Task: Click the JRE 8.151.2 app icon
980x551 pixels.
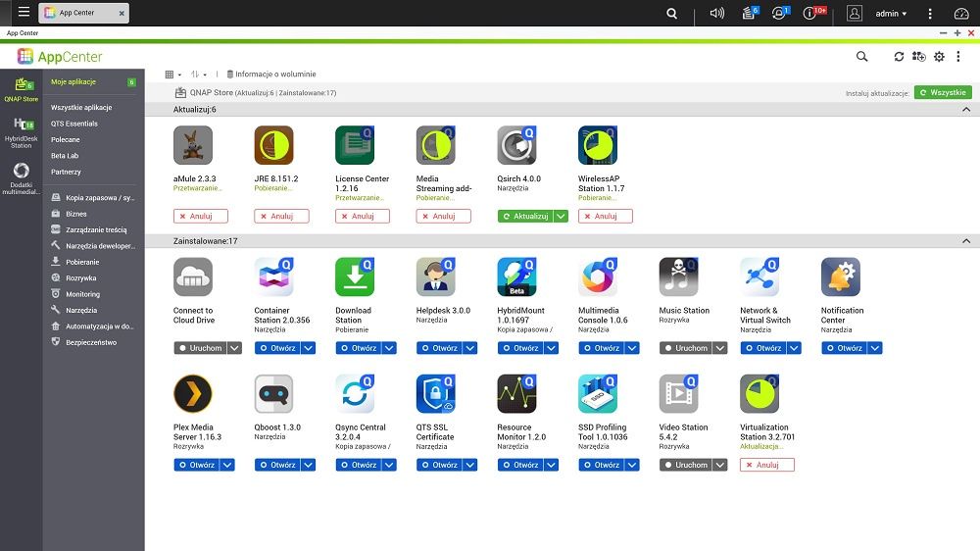Action: point(273,145)
